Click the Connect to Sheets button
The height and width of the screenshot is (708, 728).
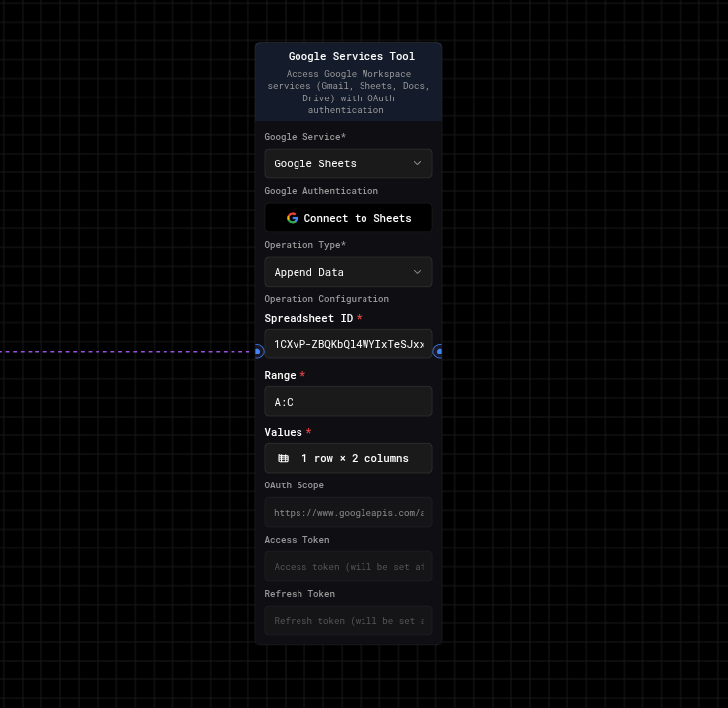(348, 218)
